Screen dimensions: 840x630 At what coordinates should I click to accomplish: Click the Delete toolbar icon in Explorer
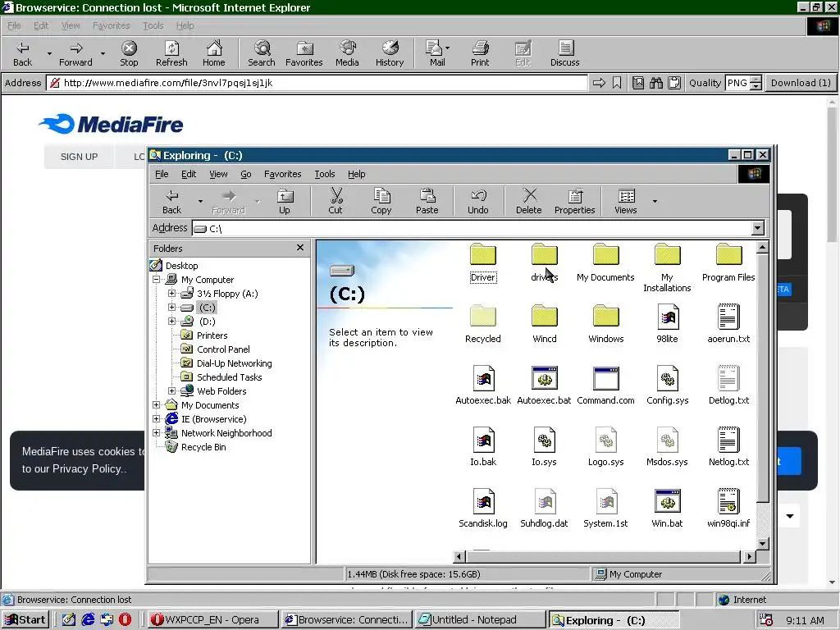point(529,201)
